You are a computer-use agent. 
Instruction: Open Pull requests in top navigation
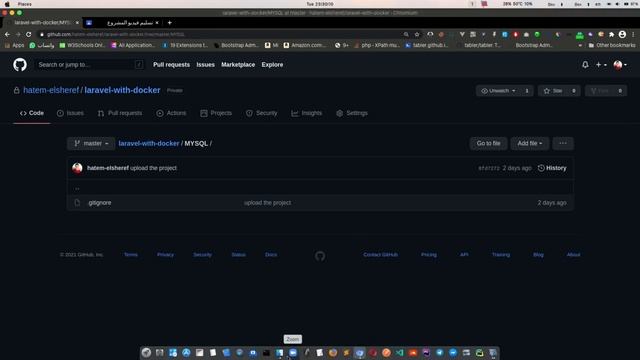pyautogui.click(x=171, y=64)
